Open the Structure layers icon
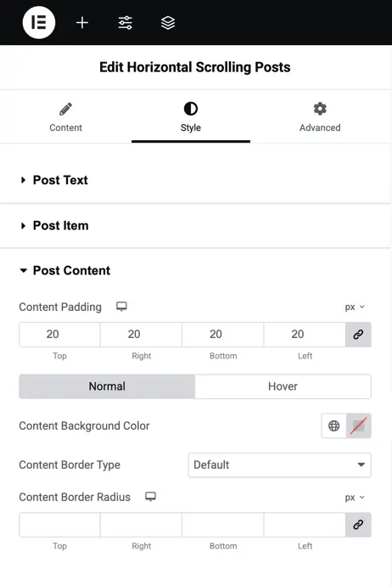The height and width of the screenshot is (586, 392). [x=168, y=23]
